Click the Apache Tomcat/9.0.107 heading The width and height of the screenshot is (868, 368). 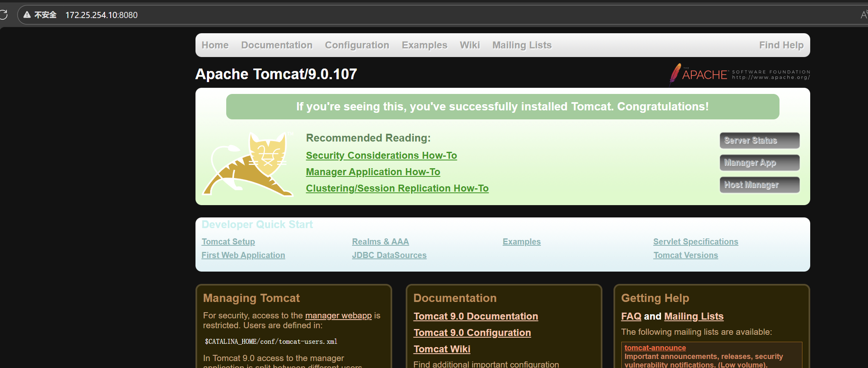[276, 74]
